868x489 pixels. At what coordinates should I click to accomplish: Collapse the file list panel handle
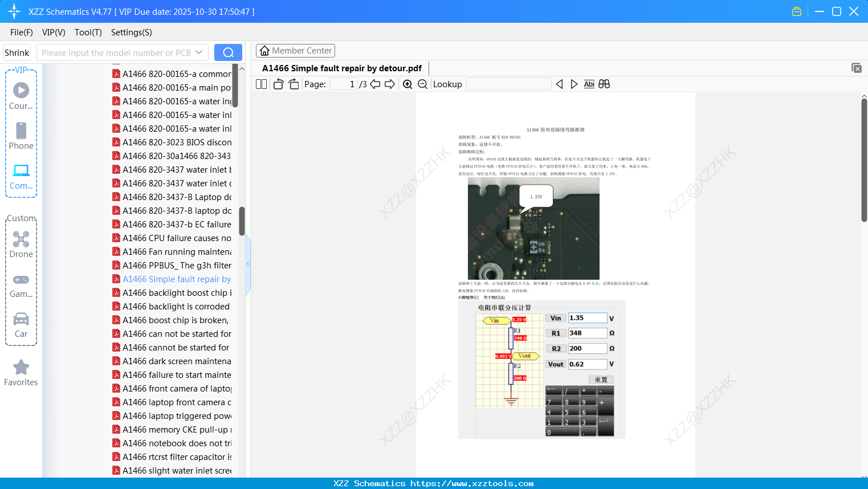pos(248,264)
